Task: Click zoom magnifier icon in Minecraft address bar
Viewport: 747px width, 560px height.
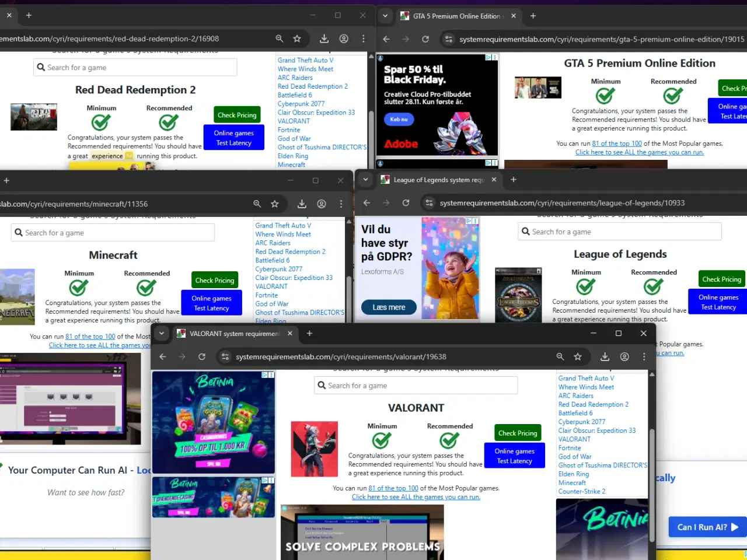Action: click(x=257, y=204)
